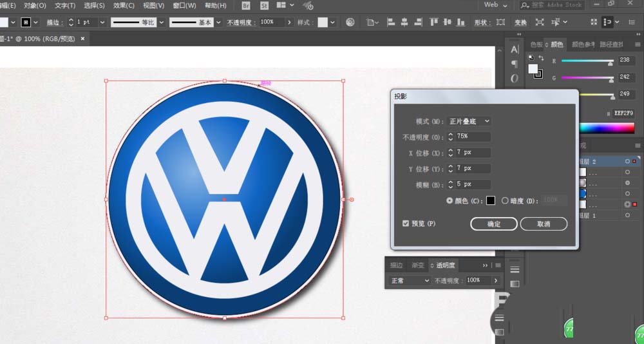Image resolution: width=644 pixels, height=344 pixels.
Task: Click the double-arrow overflow icon in Transparency panel
Action: pos(485,265)
